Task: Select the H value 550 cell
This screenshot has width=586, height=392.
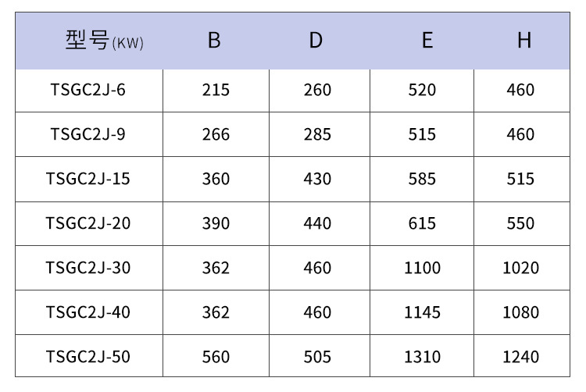Action: pyautogui.click(x=520, y=223)
